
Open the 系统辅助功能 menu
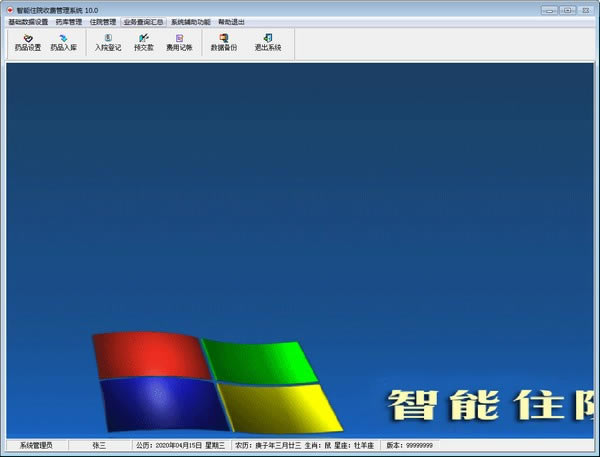pyautogui.click(x=191, y=22)
